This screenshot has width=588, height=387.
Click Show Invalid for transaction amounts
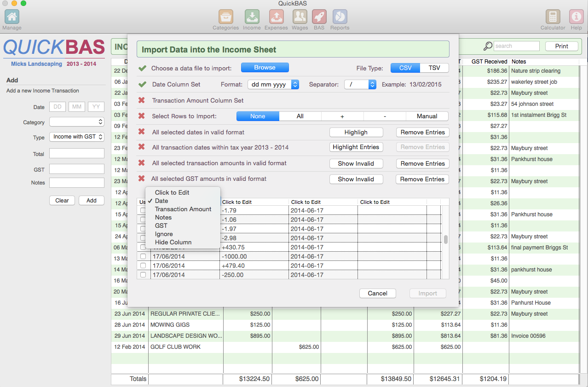coord(356,163)
